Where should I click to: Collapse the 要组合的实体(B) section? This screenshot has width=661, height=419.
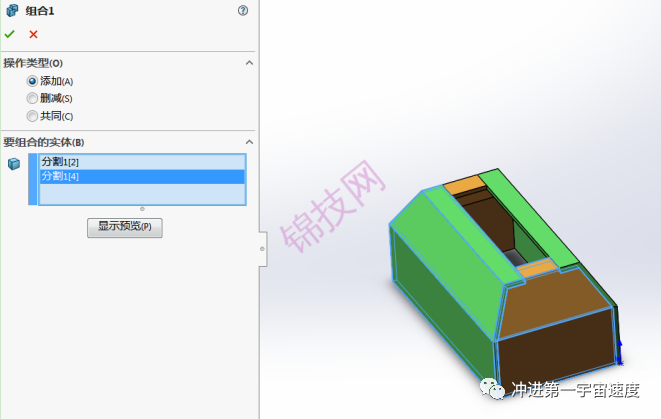[249, 142]
